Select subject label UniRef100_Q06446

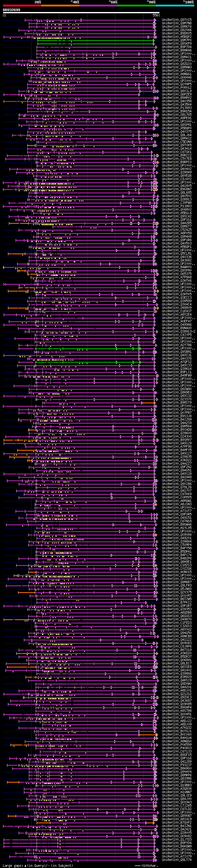177,78
